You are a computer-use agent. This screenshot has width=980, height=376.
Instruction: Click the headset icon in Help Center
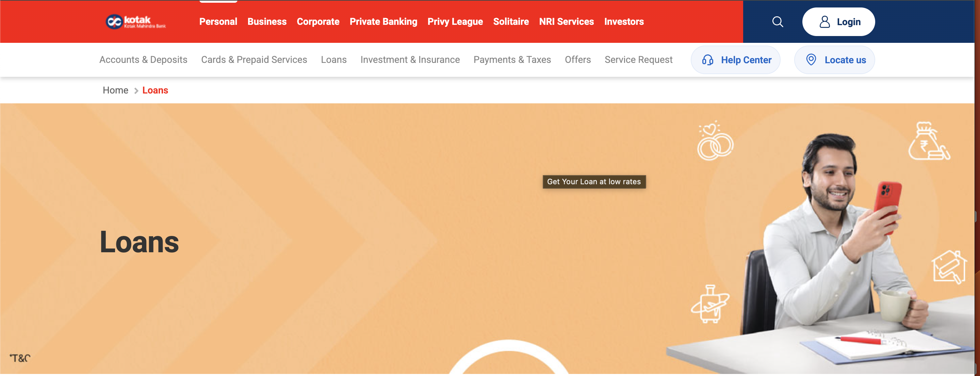pyautogui.click(x=708, y=60)
